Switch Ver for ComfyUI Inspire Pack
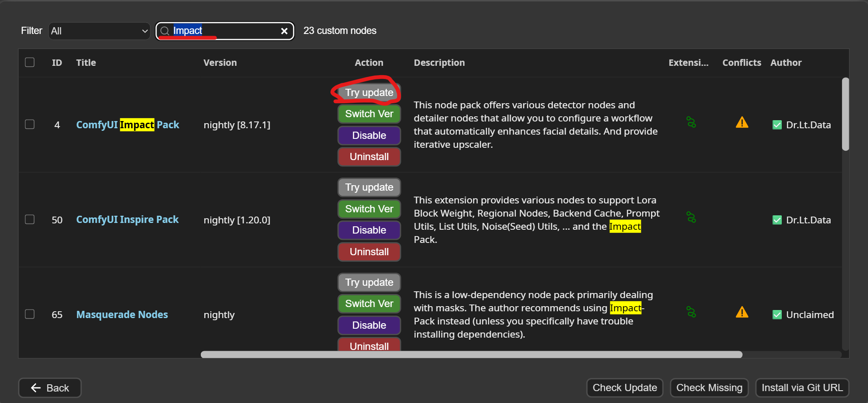The image size is (868, 403). 369,209
